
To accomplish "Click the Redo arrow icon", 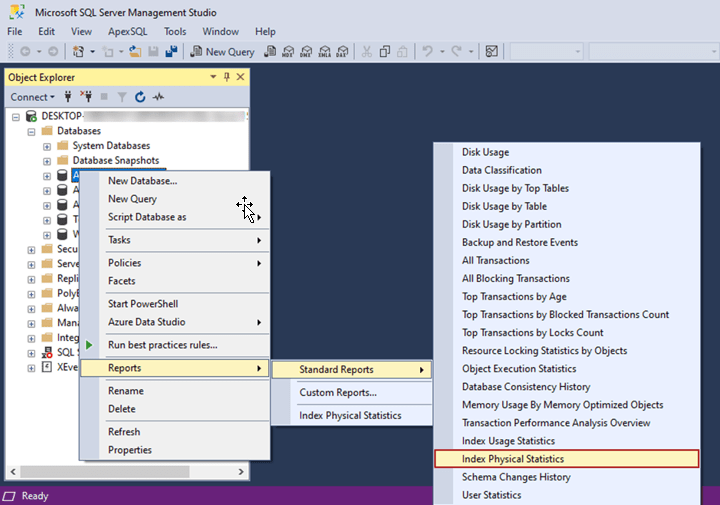I will pos(456,51).
